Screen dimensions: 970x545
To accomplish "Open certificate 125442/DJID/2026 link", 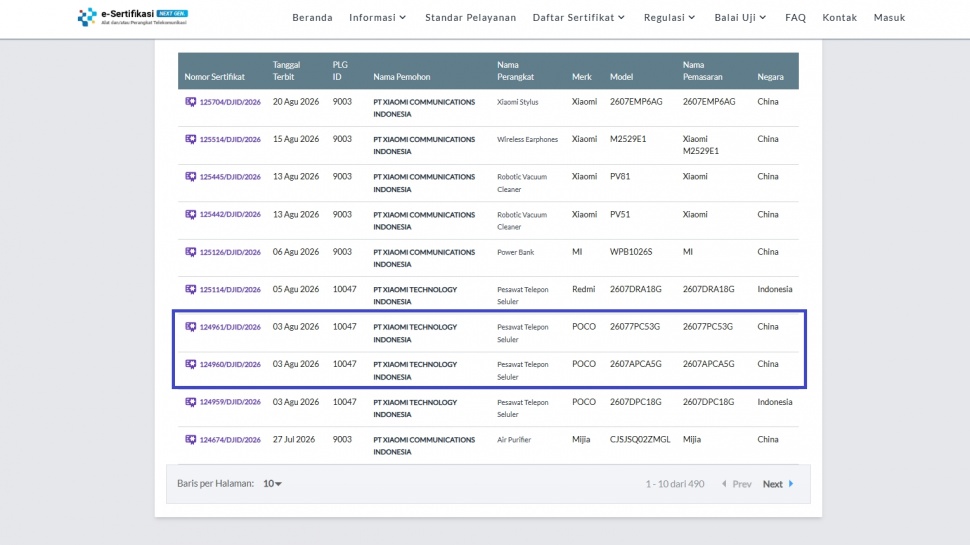I will point(230,215).
